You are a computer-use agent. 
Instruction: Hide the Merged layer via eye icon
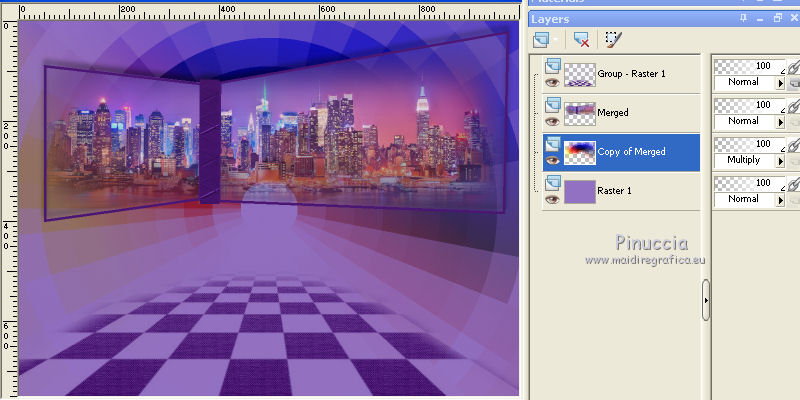click(x=552, y=121)
